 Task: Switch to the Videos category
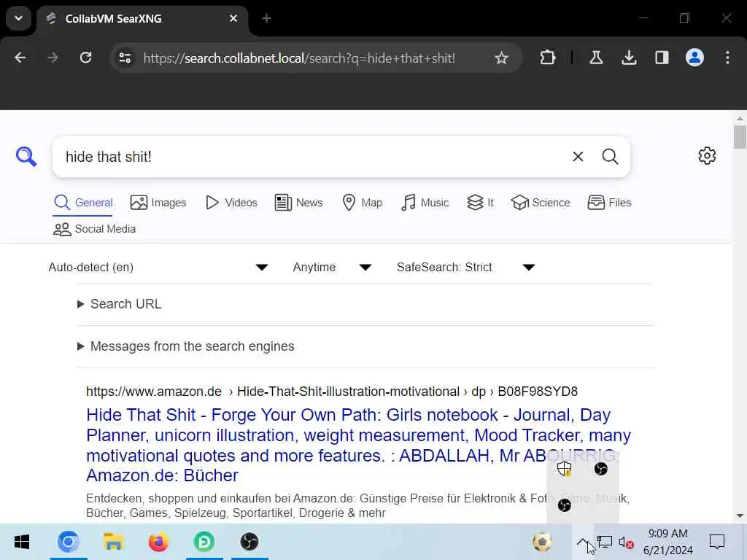click(231, 203)
